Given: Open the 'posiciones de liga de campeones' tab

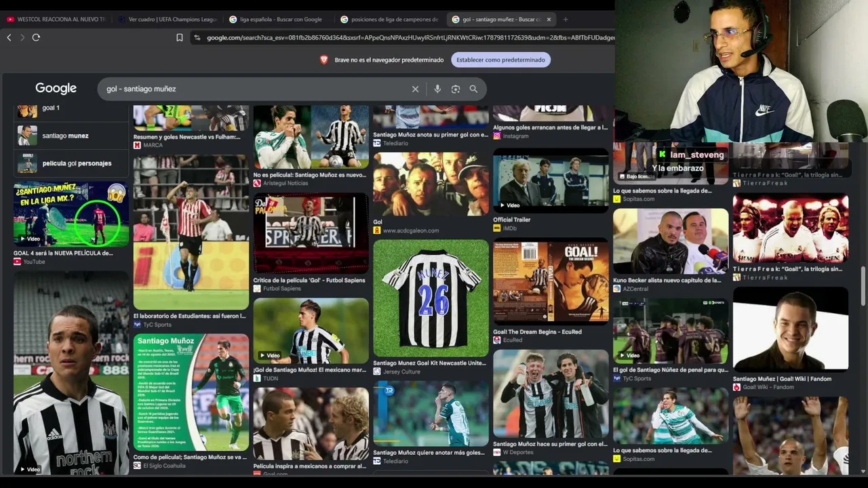Looking at the screenshot, I should pyautogui.click(x=389, y=19).
